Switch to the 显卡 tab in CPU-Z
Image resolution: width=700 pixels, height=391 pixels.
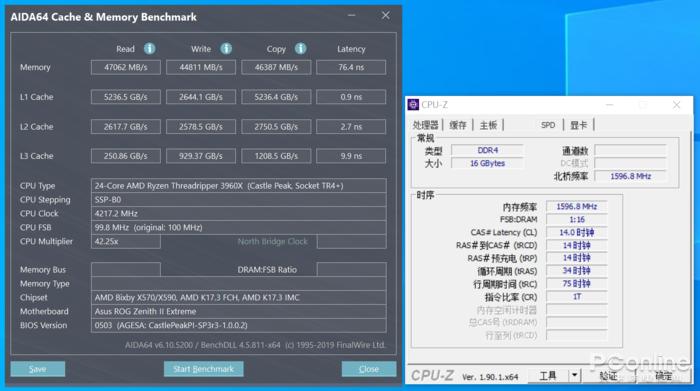(x=579, y=125)
